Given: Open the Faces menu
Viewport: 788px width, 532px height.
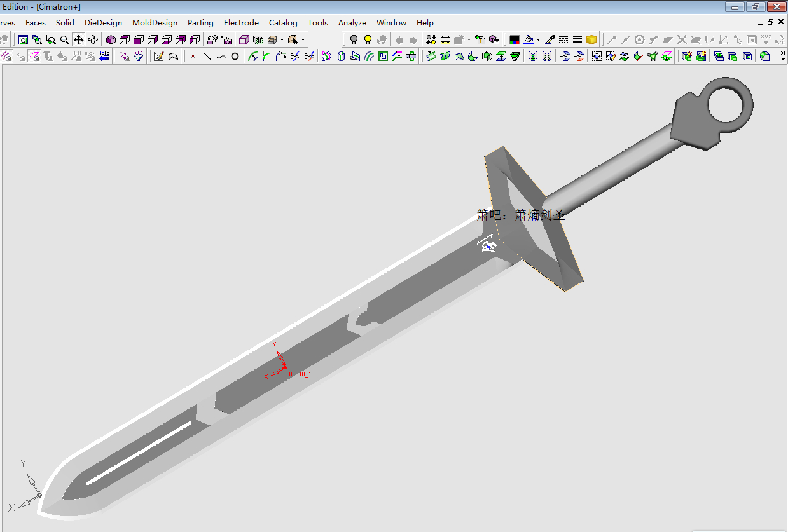Looking at the screenshot, I should [x=36, y=22].
